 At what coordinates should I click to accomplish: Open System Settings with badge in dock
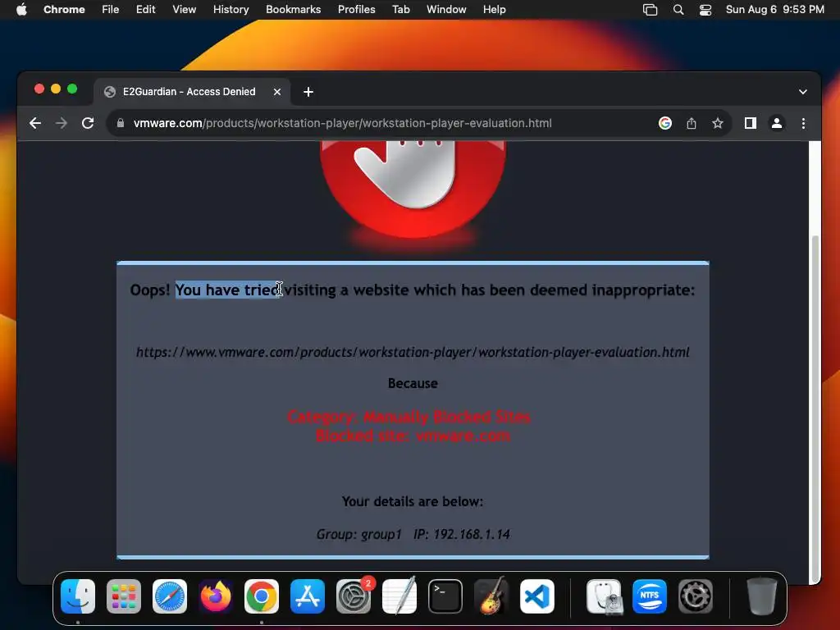(x=354, y=596)
